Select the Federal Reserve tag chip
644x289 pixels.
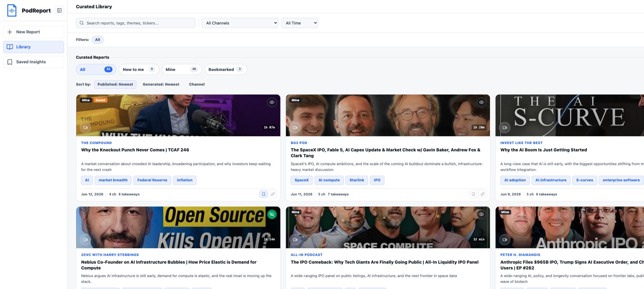[x=152, y=180]
